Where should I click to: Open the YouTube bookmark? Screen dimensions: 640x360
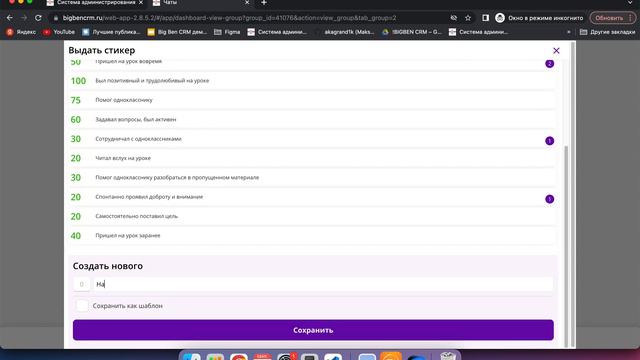(x=59, y=32)
